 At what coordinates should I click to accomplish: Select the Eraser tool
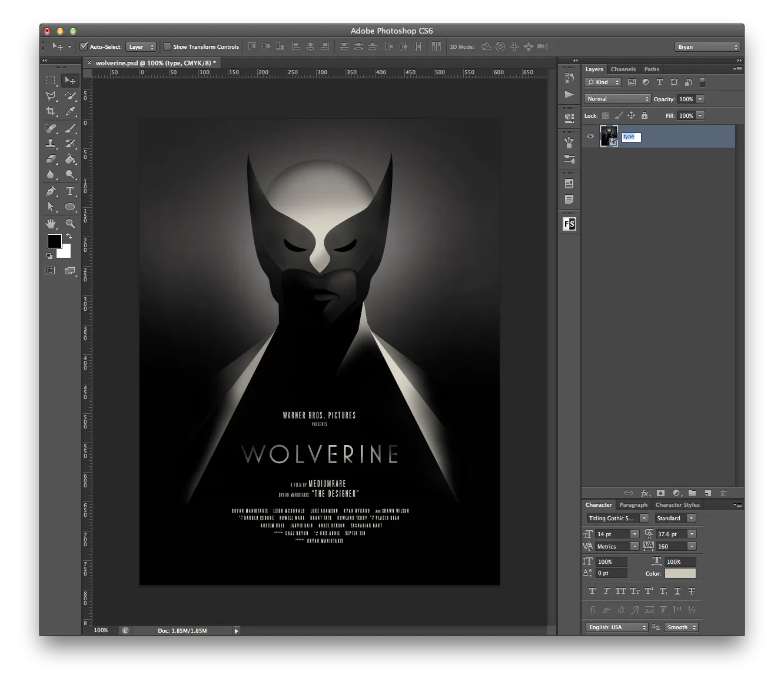(x=51, y=159)
